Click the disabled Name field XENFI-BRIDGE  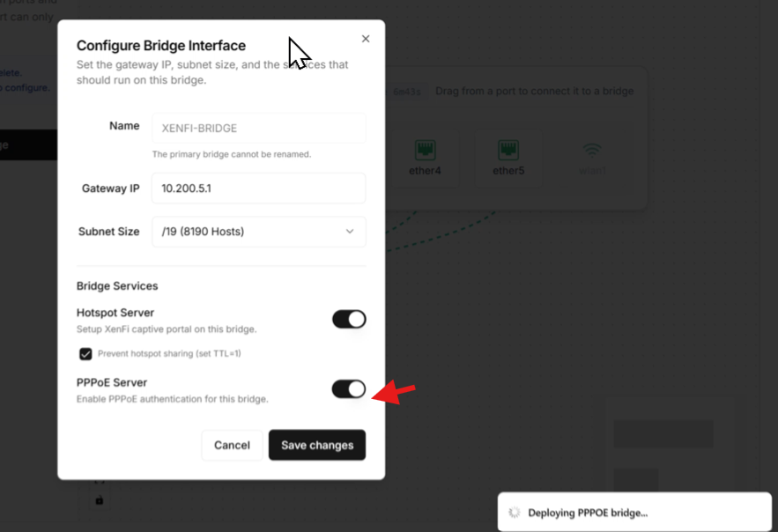[258, 128]
